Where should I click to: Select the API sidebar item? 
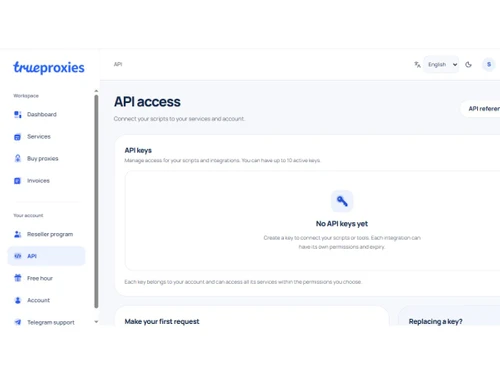46,256
